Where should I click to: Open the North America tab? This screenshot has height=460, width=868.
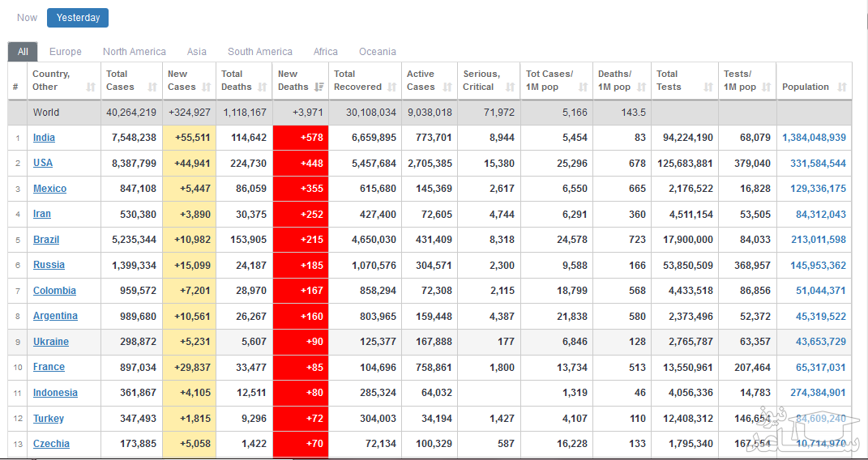(135, 52)
